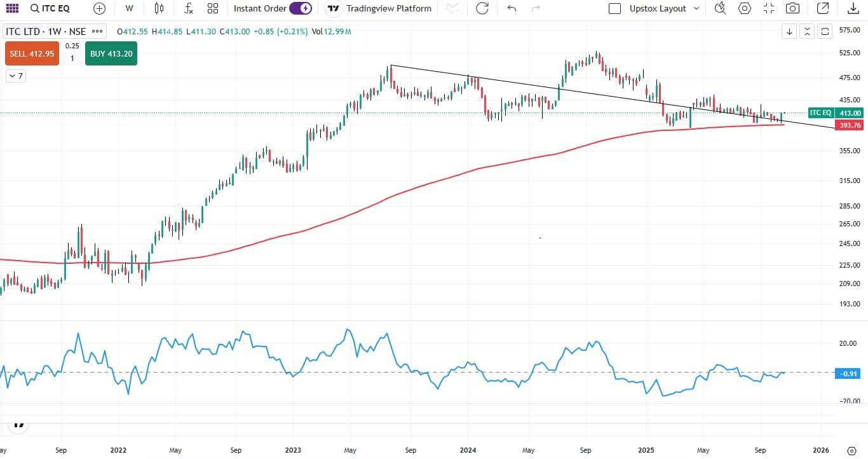Expand the collapsed indicators legend showing 7
Image resolution: width=868 pixels, height=459 pixels.
coord(15,76)
